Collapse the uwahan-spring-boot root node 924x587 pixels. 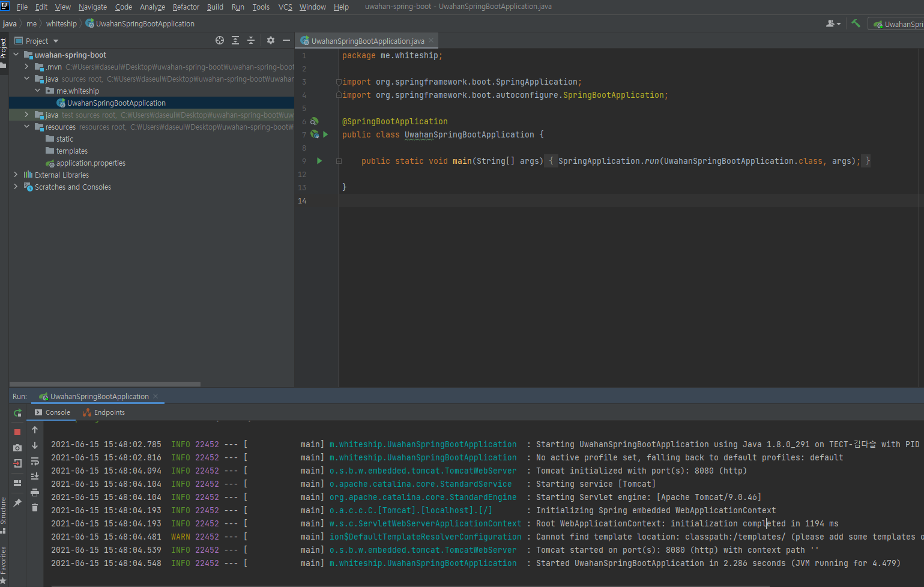pyautogui.click(x=16, y=55)
